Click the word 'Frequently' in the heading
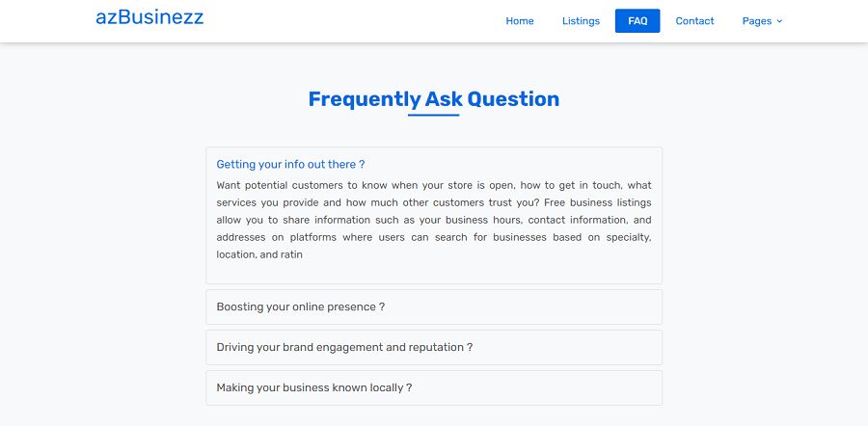Image resolution: width=868 pixels, height=426 pixels. pyautogui.click(x=364, y=99)
